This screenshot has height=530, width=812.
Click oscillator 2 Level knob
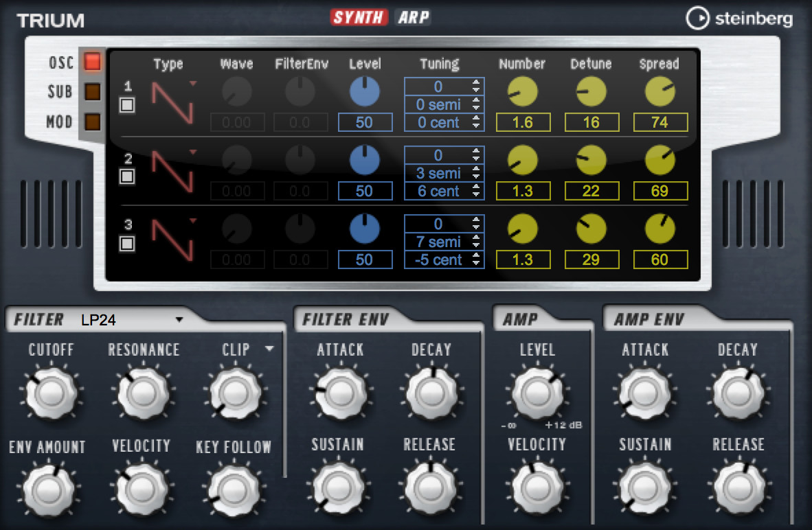(365, 160)
